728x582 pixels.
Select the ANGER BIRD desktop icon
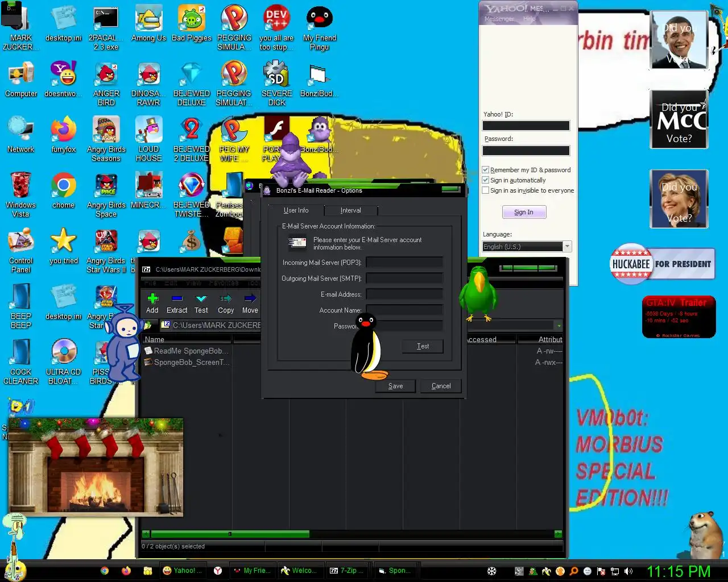coord(106,84)
